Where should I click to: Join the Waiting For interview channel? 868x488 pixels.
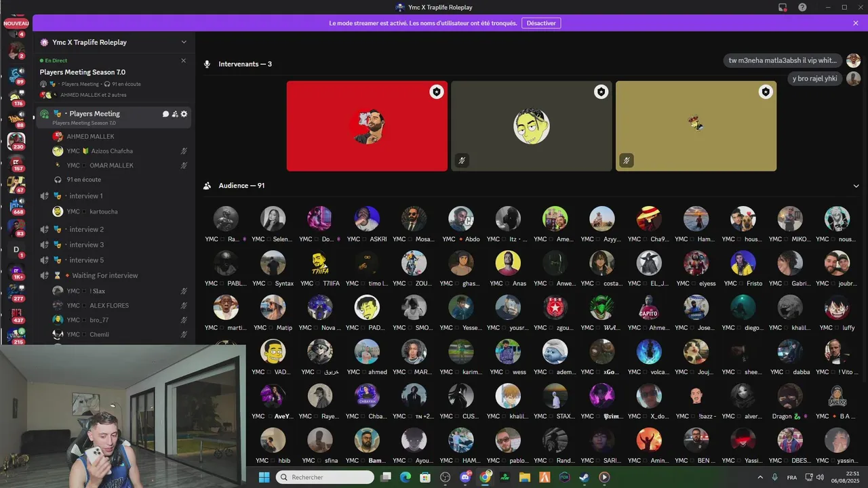point(113,276)
